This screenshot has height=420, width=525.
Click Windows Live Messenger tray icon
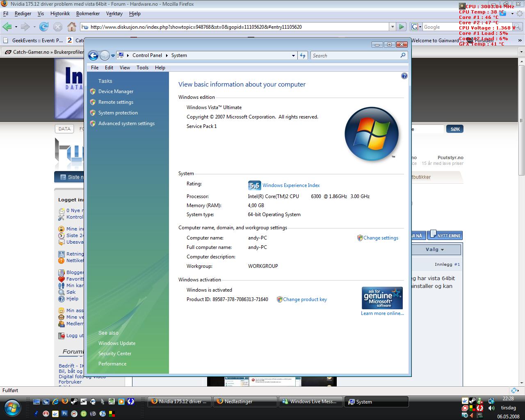(x=480, y=401)
